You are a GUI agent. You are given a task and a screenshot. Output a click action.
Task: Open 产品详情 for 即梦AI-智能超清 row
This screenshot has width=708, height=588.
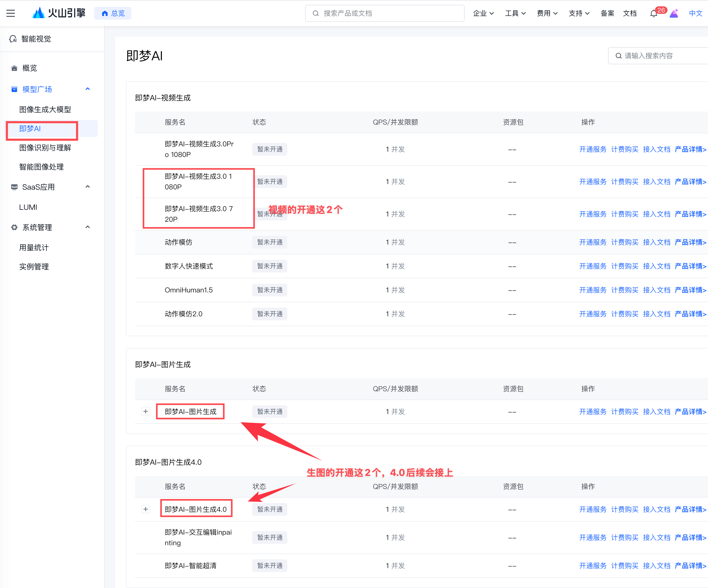coord(690,566)
